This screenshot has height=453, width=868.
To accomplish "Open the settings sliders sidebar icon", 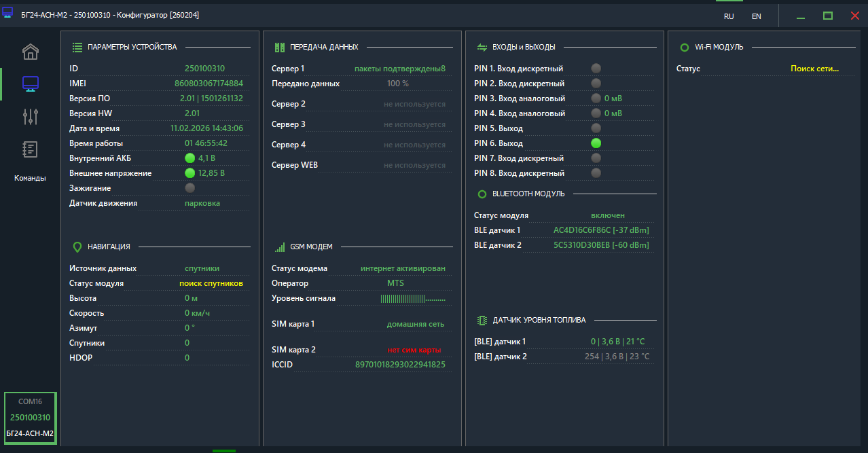I will point(31,116).
